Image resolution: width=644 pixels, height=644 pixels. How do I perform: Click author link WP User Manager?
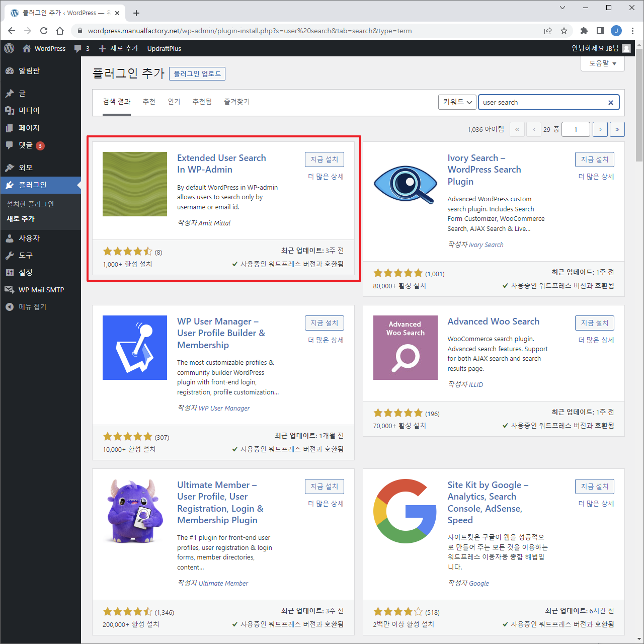[224, 408]
